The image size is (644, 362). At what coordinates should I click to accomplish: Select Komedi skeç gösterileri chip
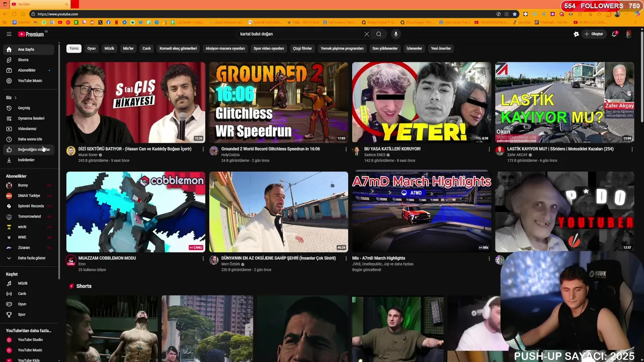tap(178, 49)
